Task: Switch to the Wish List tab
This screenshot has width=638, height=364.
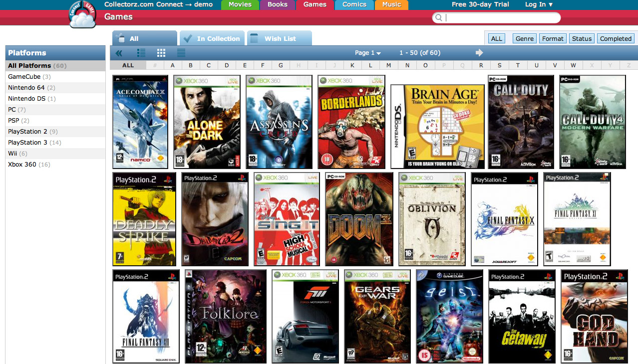Action: point(280,38)
